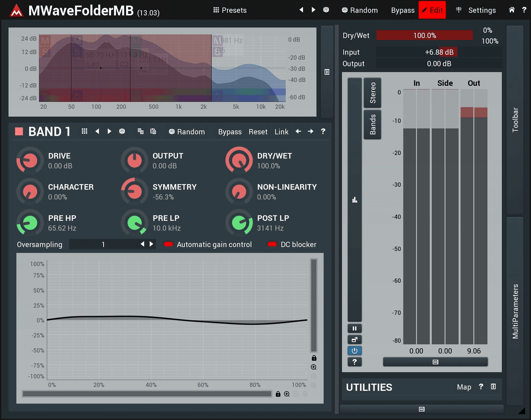Switch to the Stereo meter tab
531x420 pixels.
tap(373, 93)
